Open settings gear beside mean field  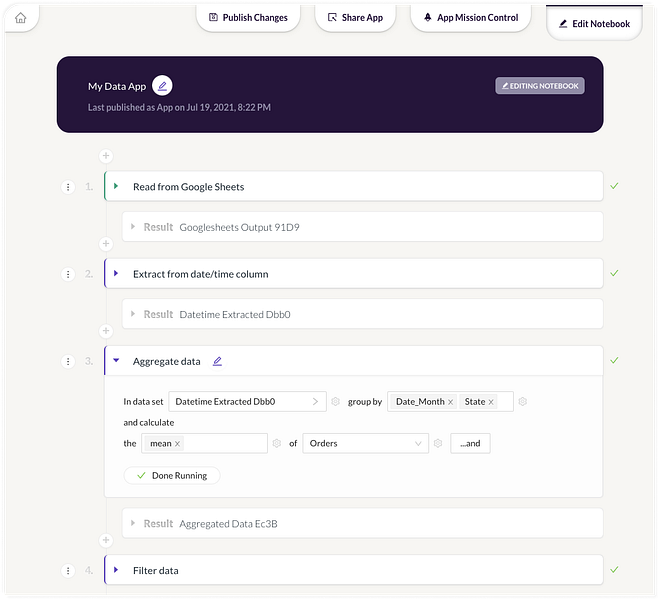pyautogui.click(x=277, y=443)
